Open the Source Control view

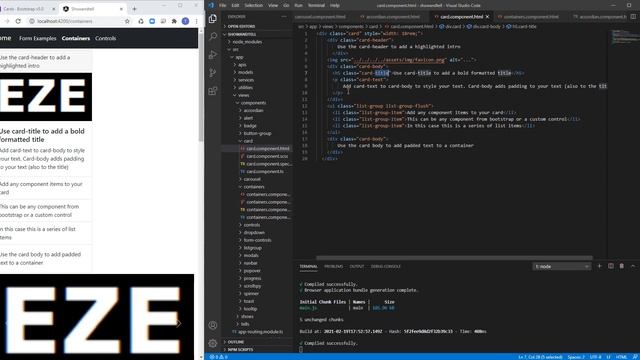pyautogui.click(x=213, y=73)
